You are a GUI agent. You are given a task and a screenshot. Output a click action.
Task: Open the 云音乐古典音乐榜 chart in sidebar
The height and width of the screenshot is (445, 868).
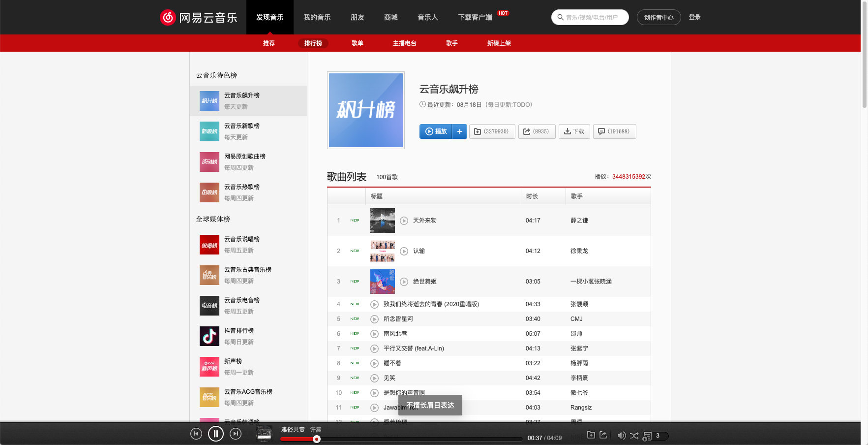point(248,275)
